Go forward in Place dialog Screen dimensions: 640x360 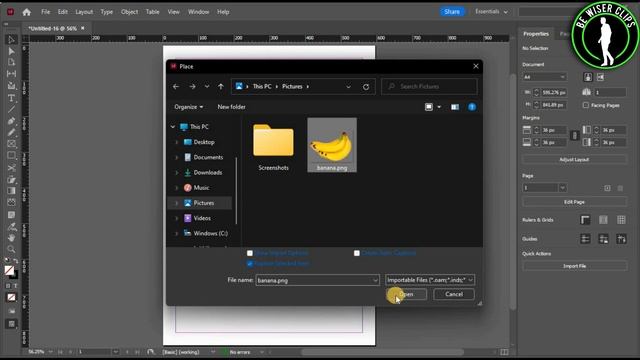(192, 87)
